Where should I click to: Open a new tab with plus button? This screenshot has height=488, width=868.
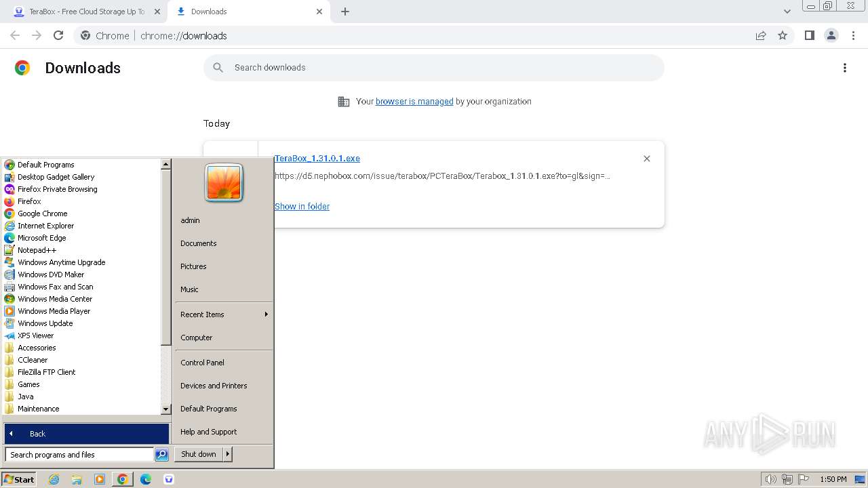click(x=345, y=12)
